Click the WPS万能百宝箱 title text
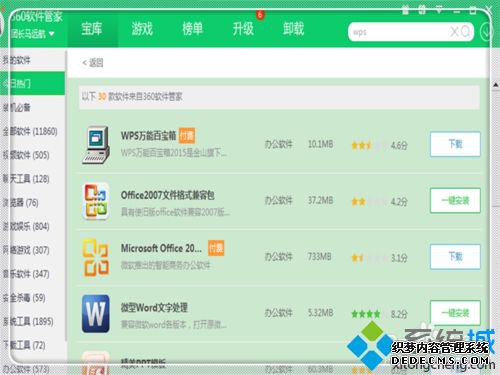Screen dimensions: 500x375 tap(149, 136)
